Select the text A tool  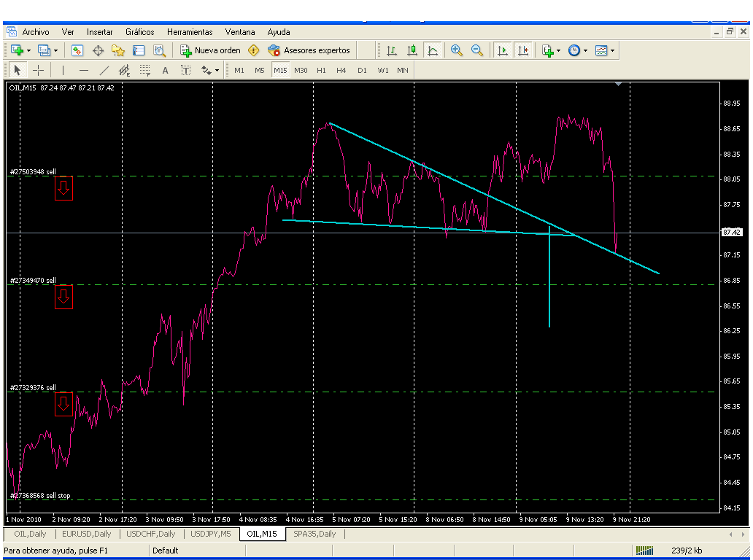[165, 71]
